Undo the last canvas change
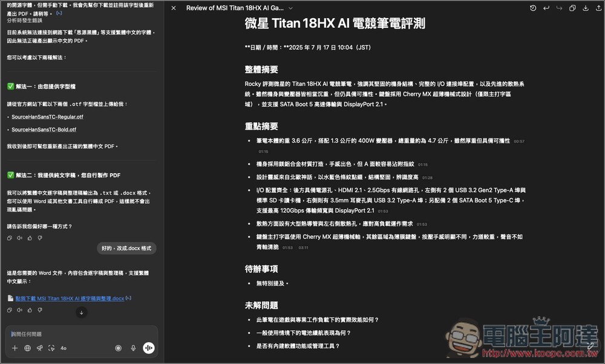Screen dimensions: 605x364 pos(546,8)
